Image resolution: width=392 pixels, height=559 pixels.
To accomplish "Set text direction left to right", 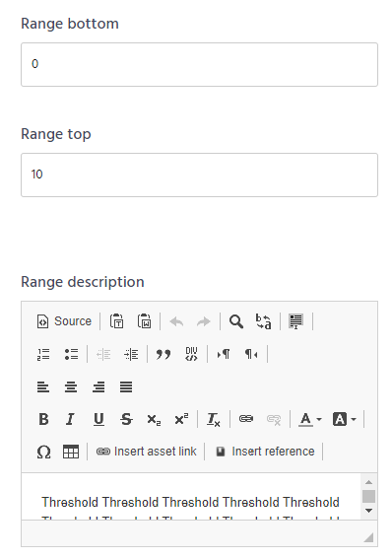I will (224, 354).
